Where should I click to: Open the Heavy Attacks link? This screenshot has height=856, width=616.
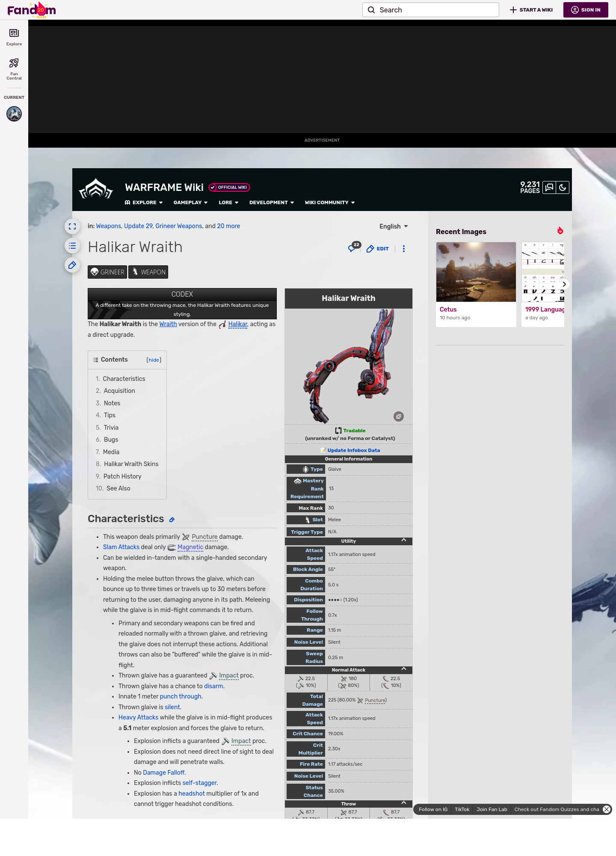[138, 717]
